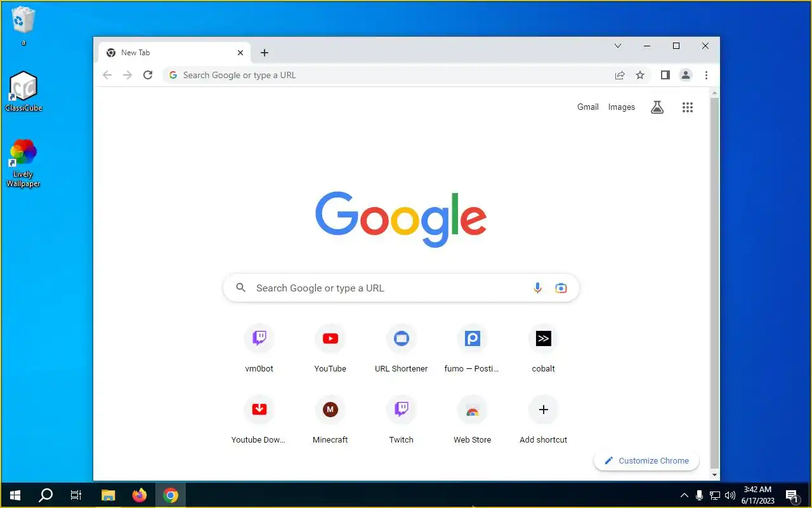Open Task View on the taskbar
Screen dimensions: 812x508
pyautogui.click(x=76, y=495)
